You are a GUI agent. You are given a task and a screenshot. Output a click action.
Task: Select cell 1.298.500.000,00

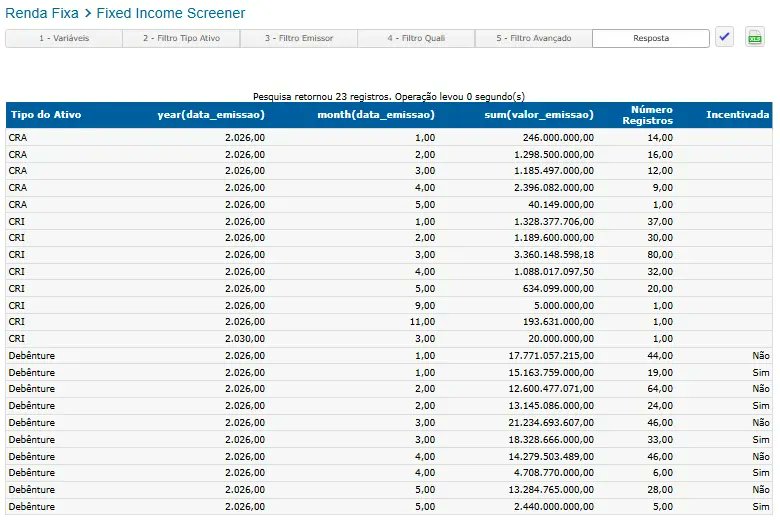(x=554, y=154)
